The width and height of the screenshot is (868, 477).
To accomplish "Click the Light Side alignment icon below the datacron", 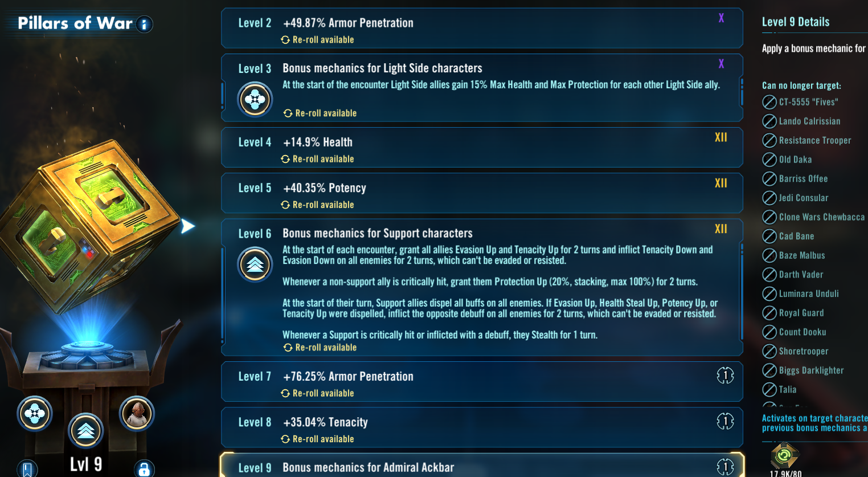I will (35, 414).
